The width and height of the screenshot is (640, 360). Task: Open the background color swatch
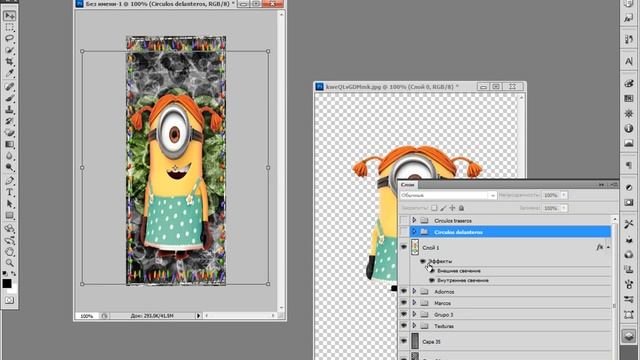[x=13, y=290]
